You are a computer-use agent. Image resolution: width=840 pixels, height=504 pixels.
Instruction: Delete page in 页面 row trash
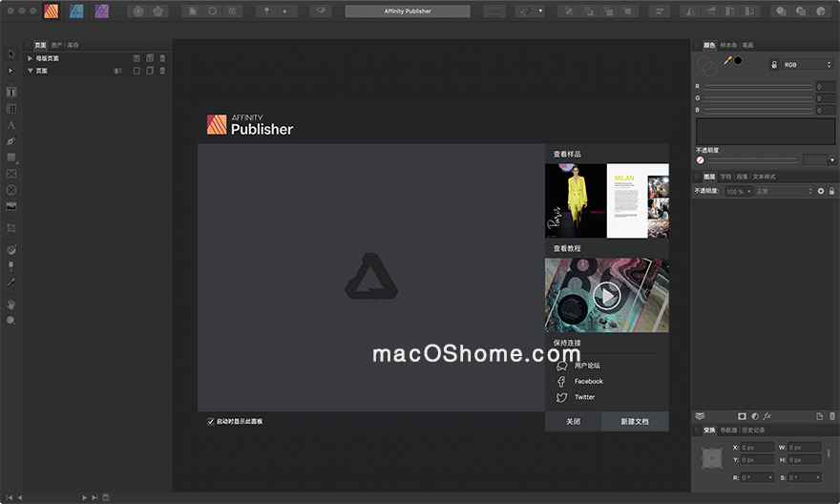pyautogui.click(x=162, y=71)
